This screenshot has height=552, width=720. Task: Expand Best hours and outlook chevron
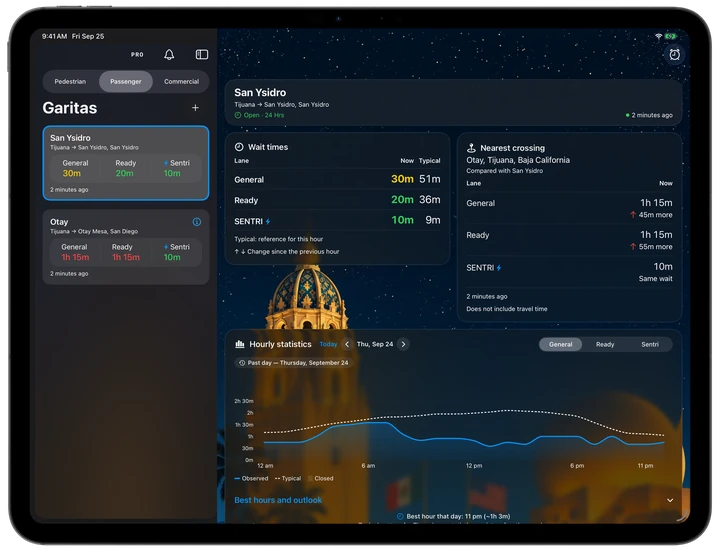coord(670,500)
